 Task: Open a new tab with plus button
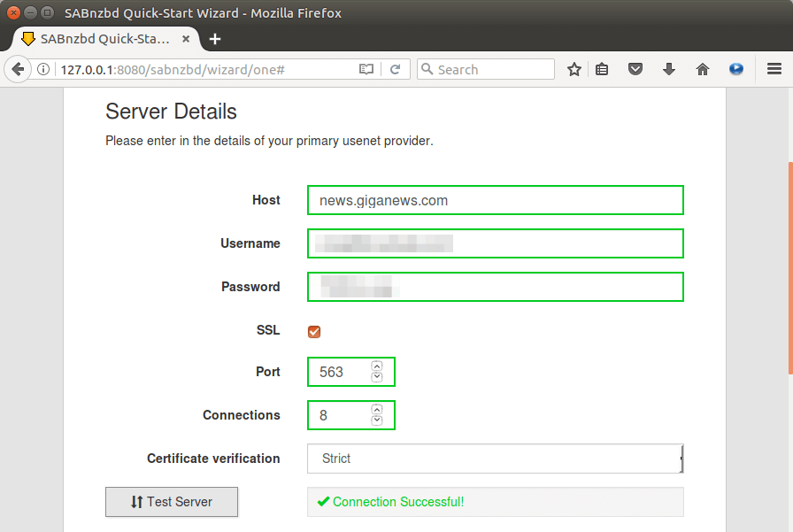215,39
